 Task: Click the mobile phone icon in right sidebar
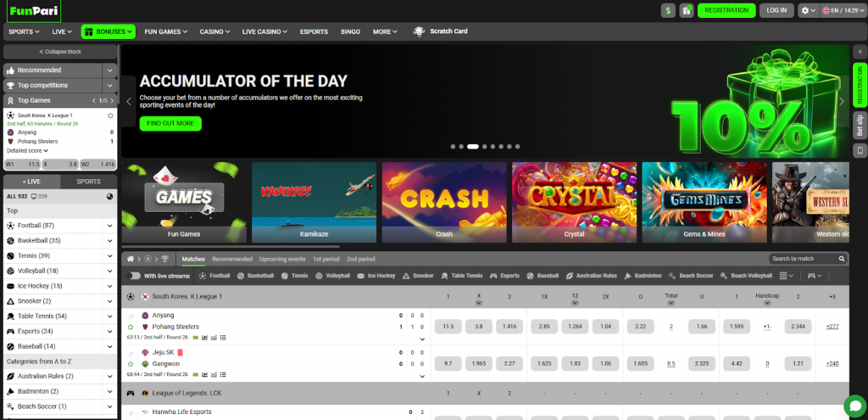tap(860, 151)
